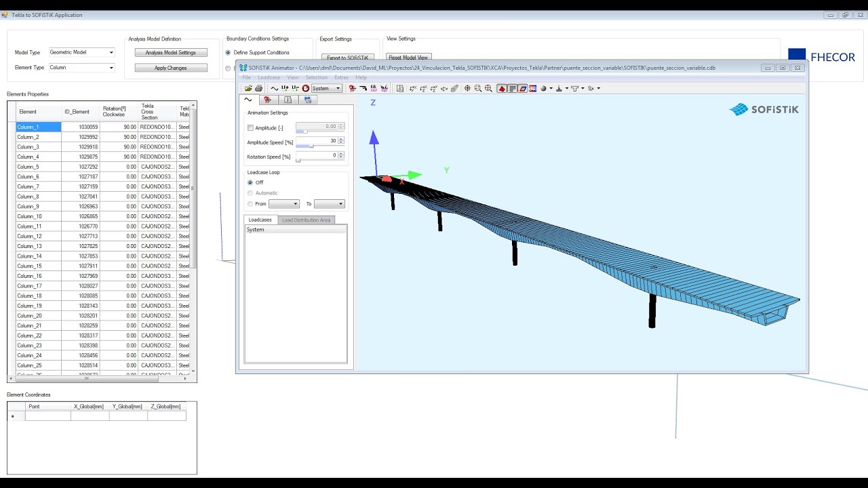Click the Open file icon in Animator toolbar
The width and height of the screenshot is (868, 488).
point(248,88)
